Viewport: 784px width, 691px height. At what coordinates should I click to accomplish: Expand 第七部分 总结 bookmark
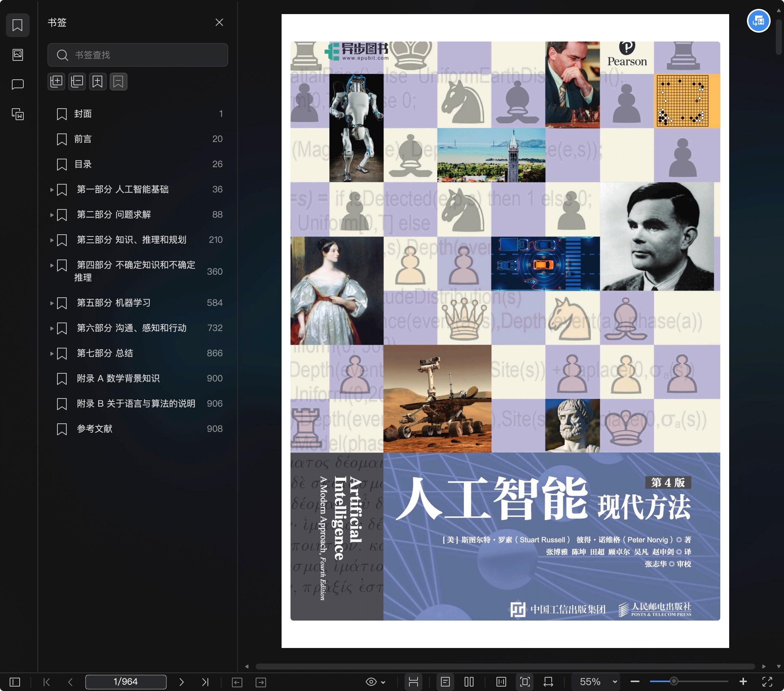[x=52, y=353]
